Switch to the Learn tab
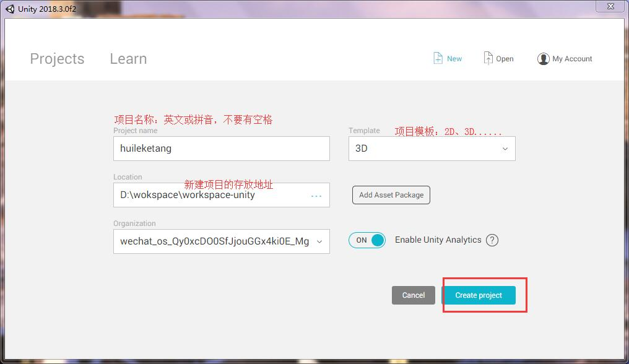The height and width of the screenshot is (364, 629). point(128,58)
